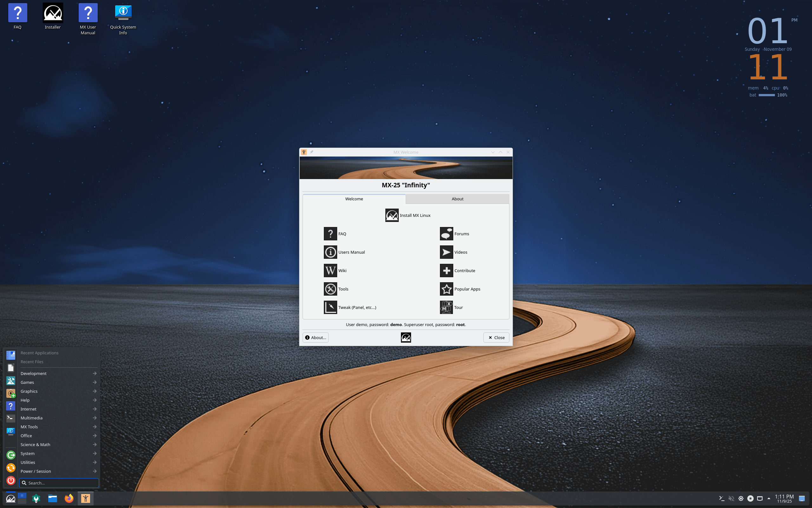
Task: Click the Close button in MX Welcome
Action: (x=496, y=338)
